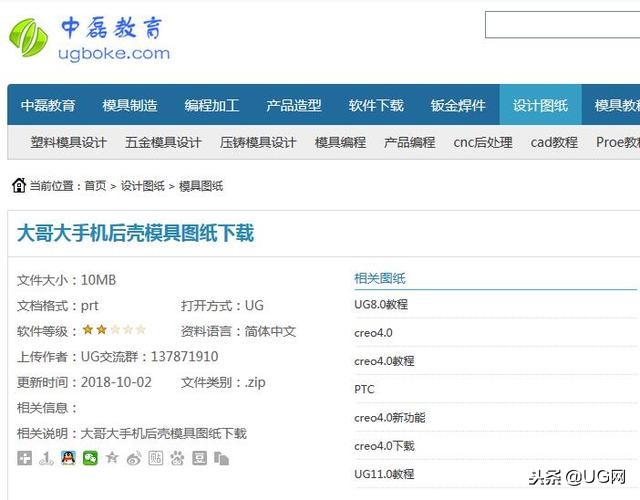Go to 压铸模具设计 submenu
This screenshot has width=640, height=500.
[258, 142]
